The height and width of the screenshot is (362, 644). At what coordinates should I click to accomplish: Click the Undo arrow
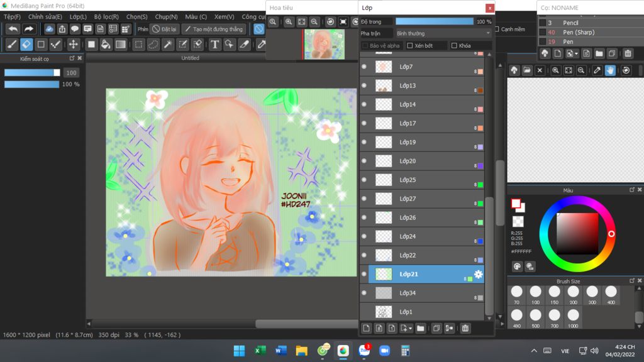point(13,29)
